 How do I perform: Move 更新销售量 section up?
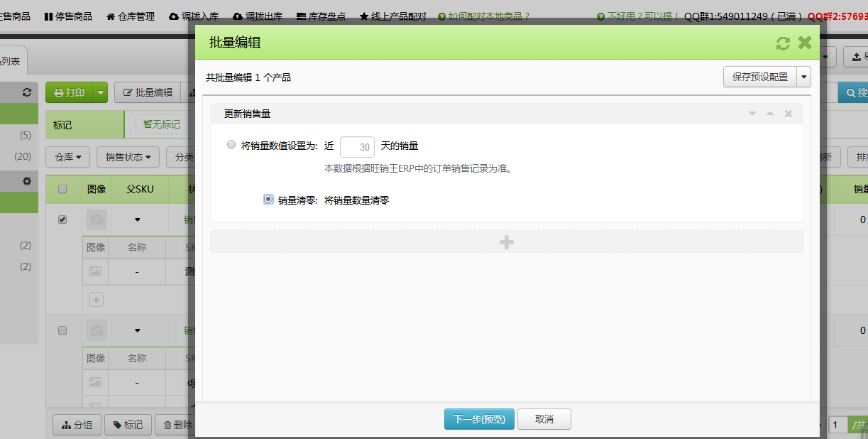click(770, 114)
